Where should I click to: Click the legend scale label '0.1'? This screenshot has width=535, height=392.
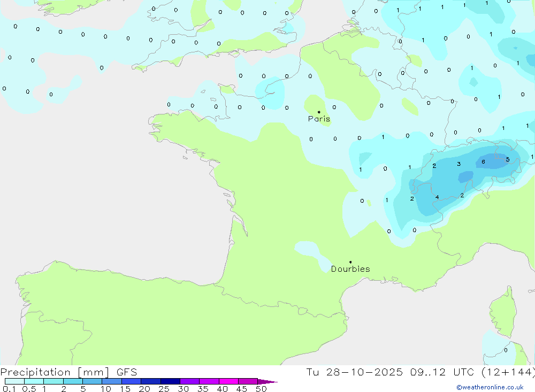point(9,389)
